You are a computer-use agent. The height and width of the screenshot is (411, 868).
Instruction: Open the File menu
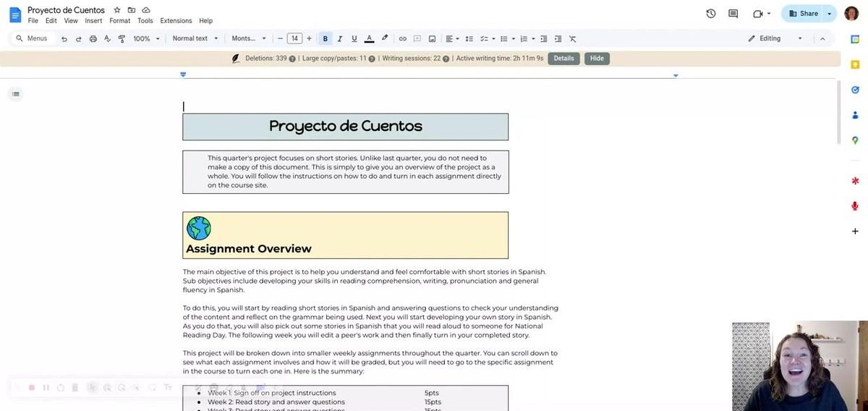click(x=33, y=21)
